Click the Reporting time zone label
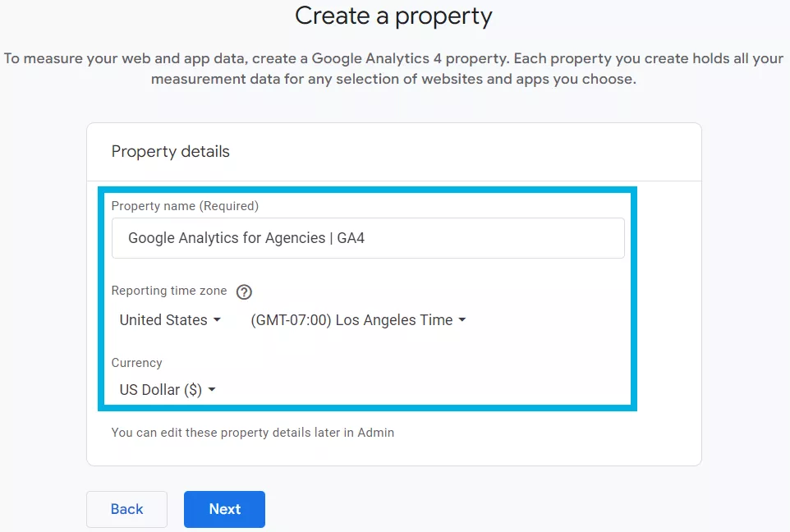The image size is (790, 532). coord(169,291)
